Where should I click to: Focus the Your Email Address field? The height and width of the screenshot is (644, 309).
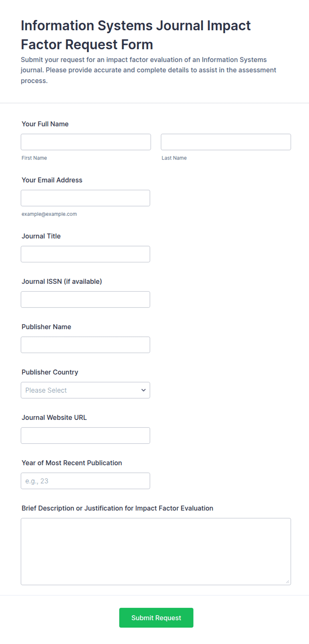pyautogui.click(x=85, y=198)
